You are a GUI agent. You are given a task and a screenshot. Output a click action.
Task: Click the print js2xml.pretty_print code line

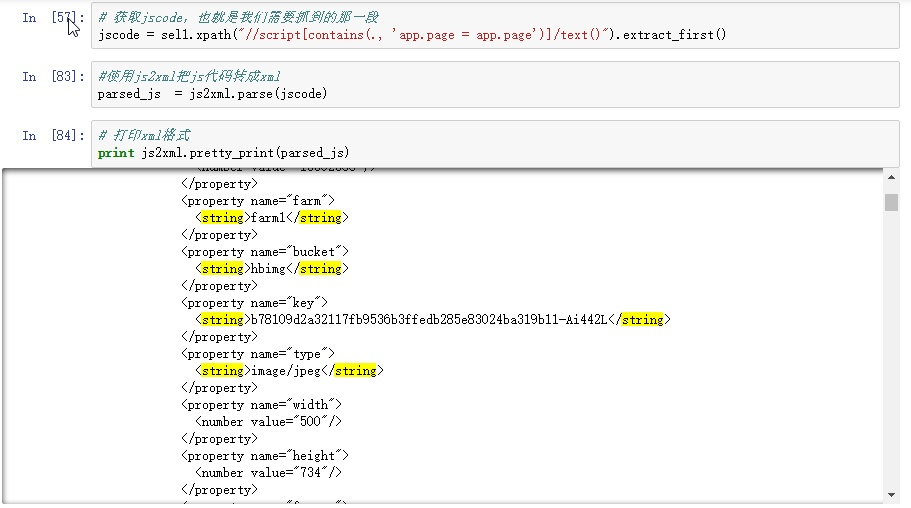click(224, 153)
